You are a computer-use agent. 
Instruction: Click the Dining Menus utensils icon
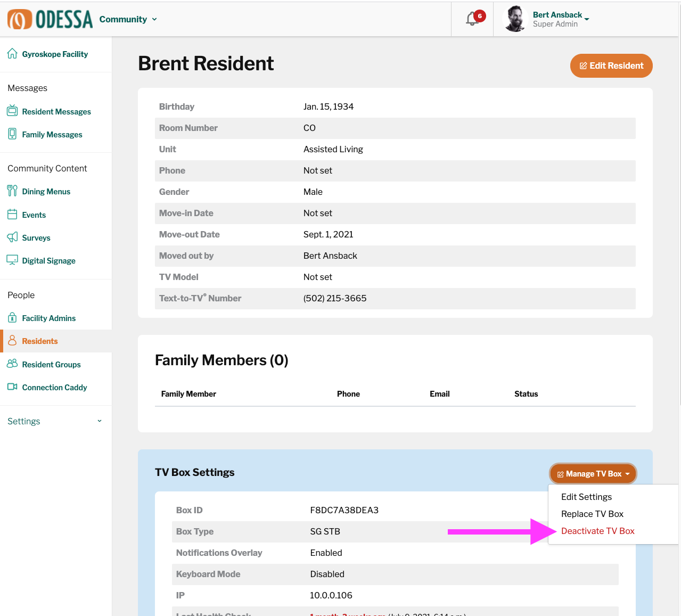click(x=12, y=191)
